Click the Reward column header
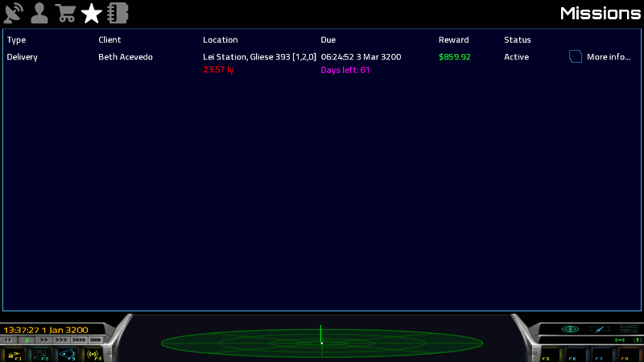This screenshot has height=362, width=644. click(x=453, y=39)
